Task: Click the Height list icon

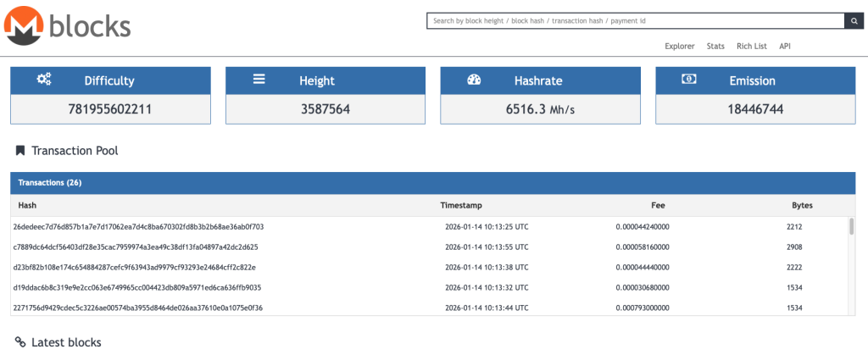Action: click(x=259, y=80)
